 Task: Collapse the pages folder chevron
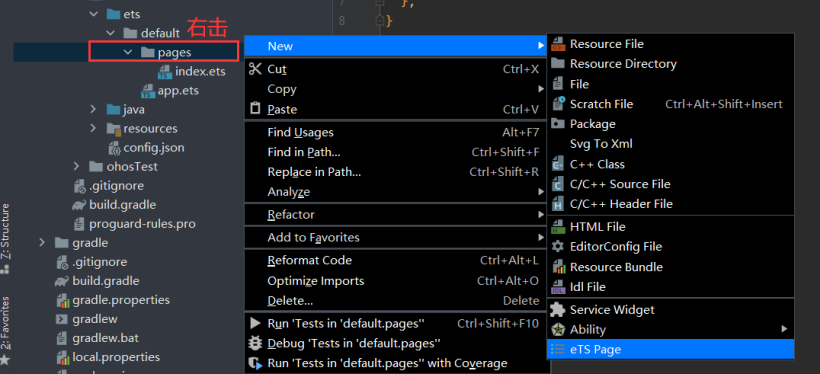click(128, 52)
